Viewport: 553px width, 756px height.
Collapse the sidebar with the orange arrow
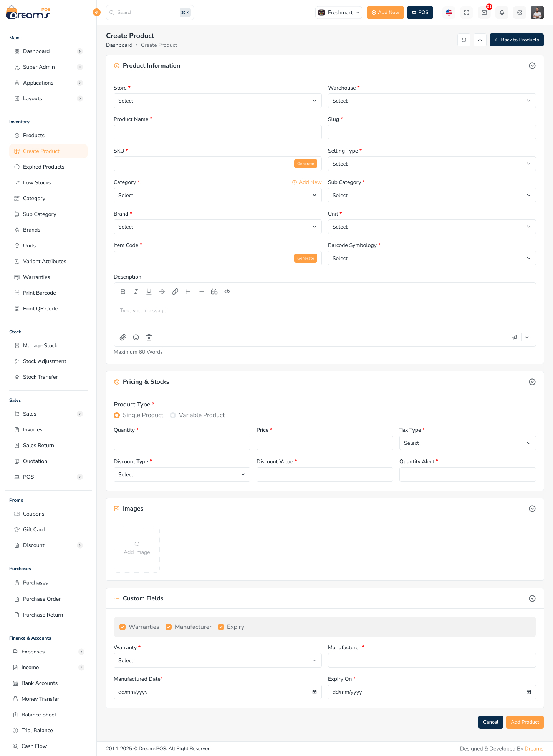[97, 12]
